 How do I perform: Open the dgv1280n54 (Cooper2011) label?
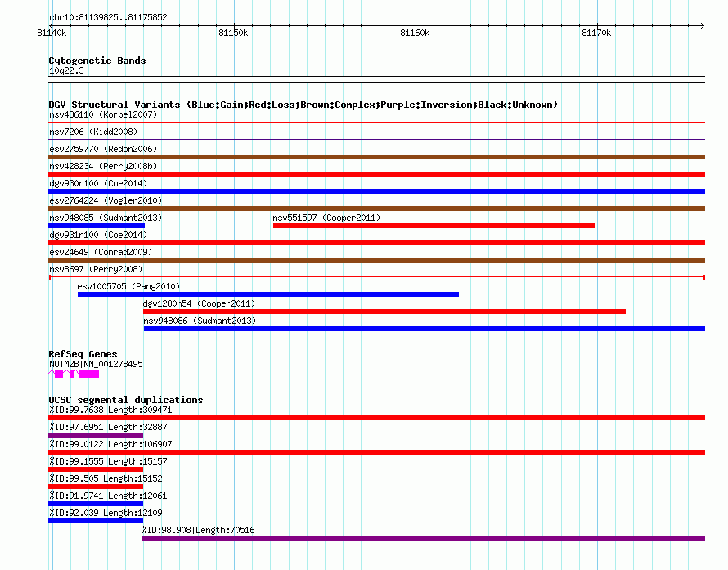[200, 303]
